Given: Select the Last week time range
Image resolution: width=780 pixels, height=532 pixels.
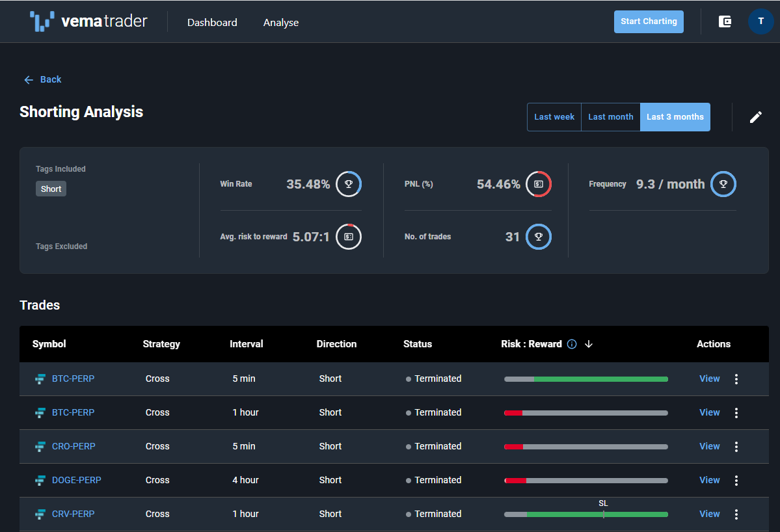Looking at the screenshot, I should pos(554,117).
